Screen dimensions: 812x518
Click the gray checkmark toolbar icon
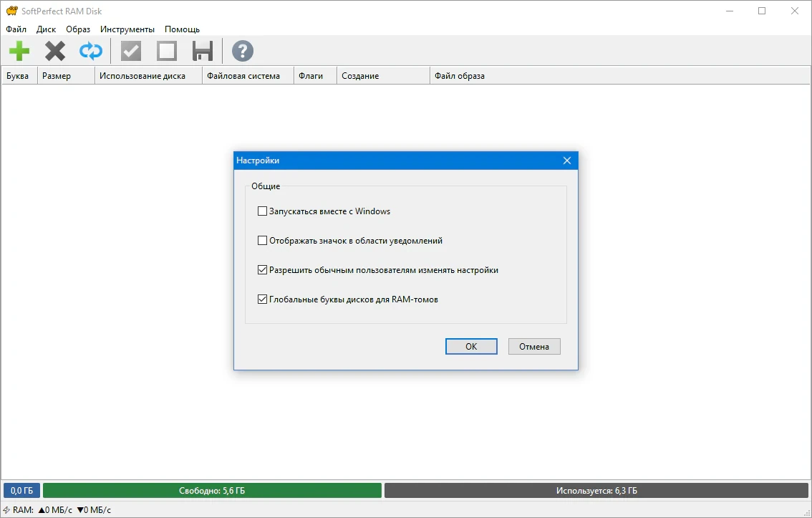point(131,52)
